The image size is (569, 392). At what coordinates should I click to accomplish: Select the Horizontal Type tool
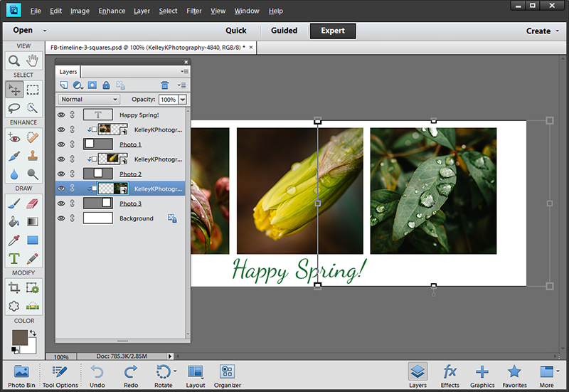(x=14, y=259)
